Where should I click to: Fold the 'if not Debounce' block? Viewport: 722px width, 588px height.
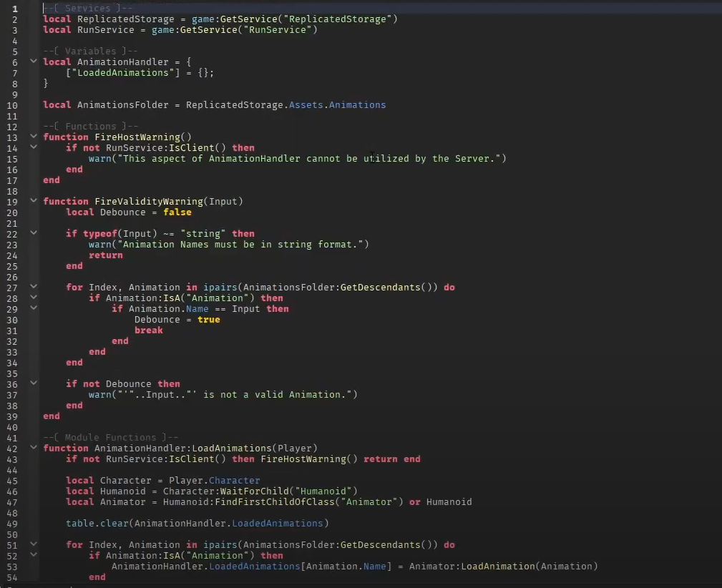click(33, 383)
